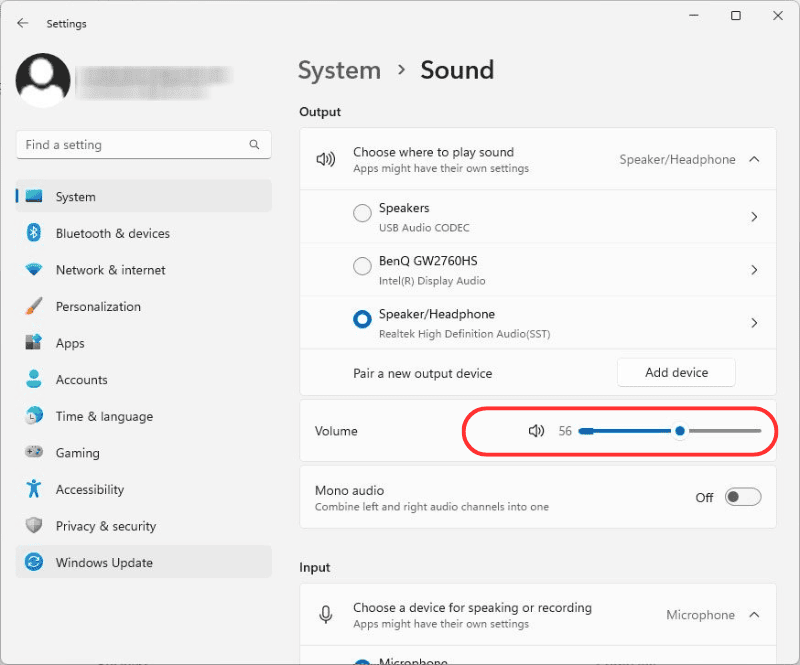Select the Speakers USB Audio CODEC radio button
This screenshot has height=665, width=800.
pos(362,213)
